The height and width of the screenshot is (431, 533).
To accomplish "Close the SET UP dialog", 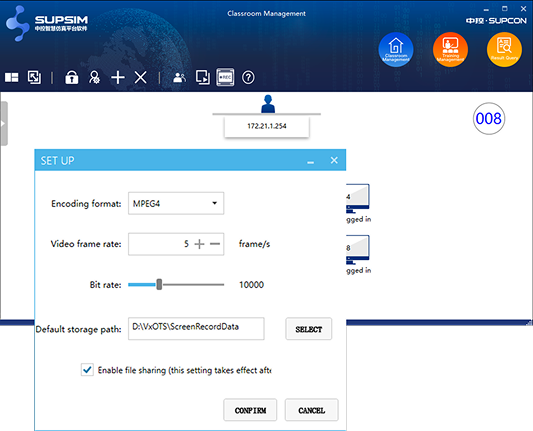I will (x=334, y=160).
